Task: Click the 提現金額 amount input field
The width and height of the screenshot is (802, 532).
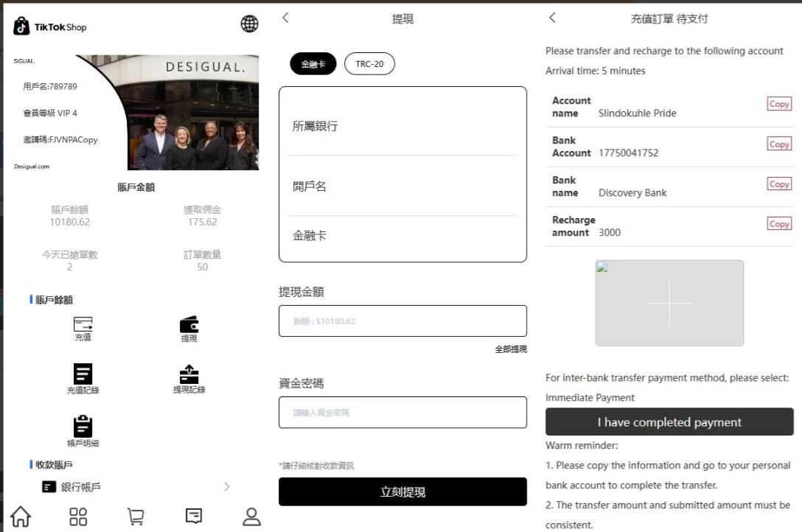Action: 402,321
